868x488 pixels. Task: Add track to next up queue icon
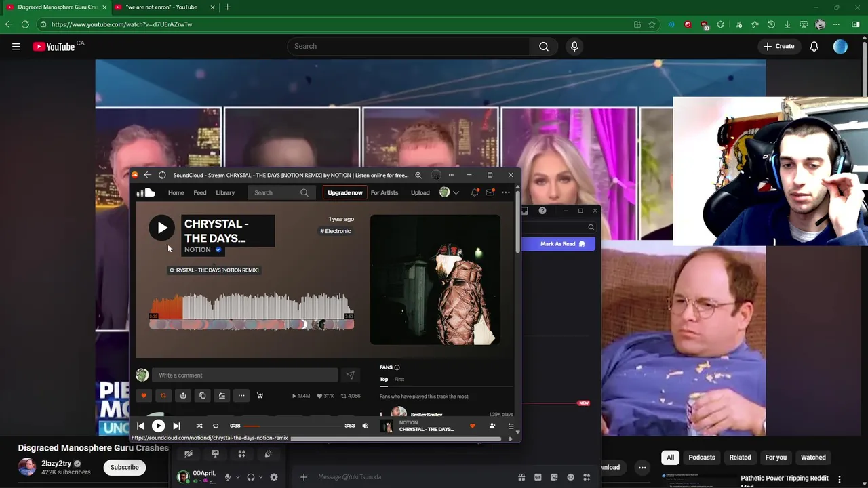pos(222,396)
